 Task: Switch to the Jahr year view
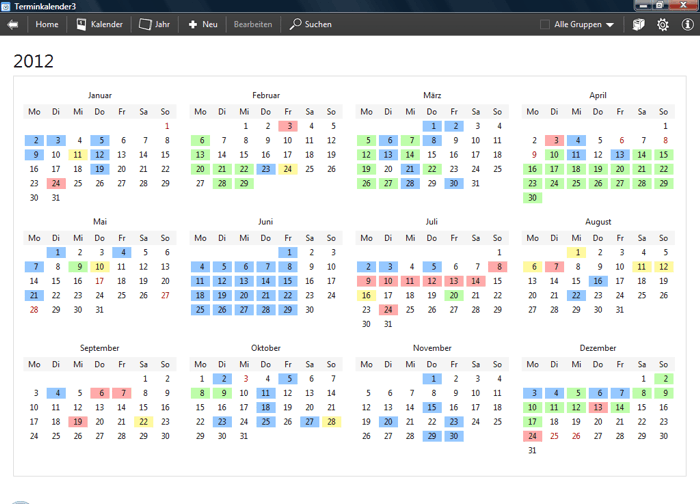click(x=153, y=24)
